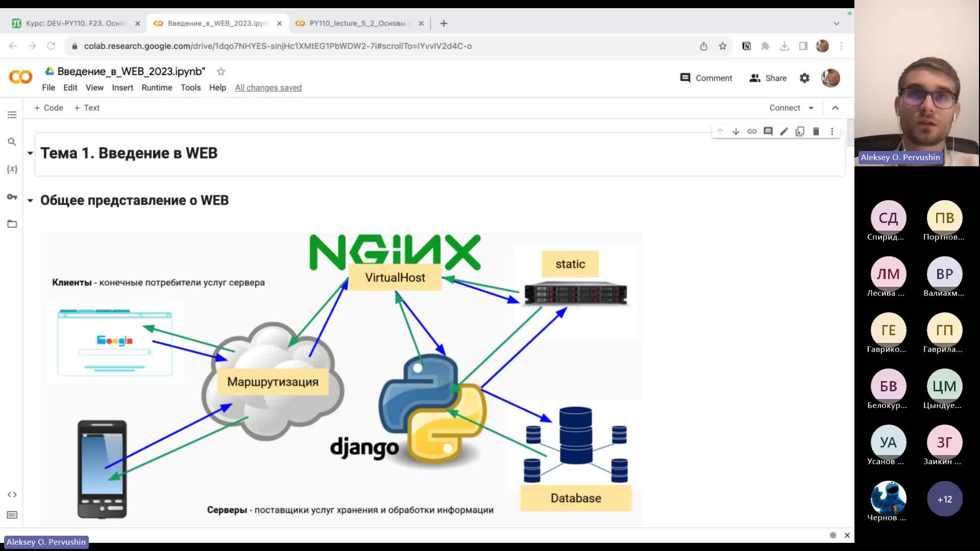The image size is (980, 551).
Task: Open the code snippets sidebar icon
Action: click(12, 494)
